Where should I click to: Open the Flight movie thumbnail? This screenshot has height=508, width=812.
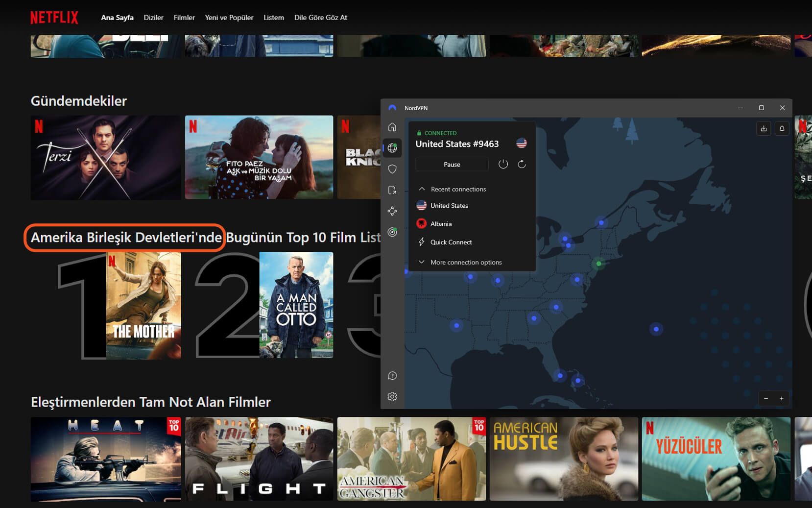pyautogui.click(x=259, y=459)
